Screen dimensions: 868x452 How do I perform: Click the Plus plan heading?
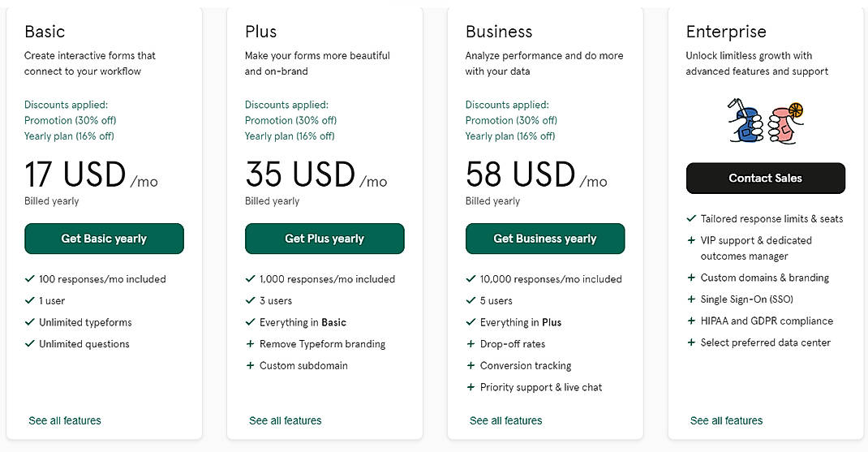point(261,32)
